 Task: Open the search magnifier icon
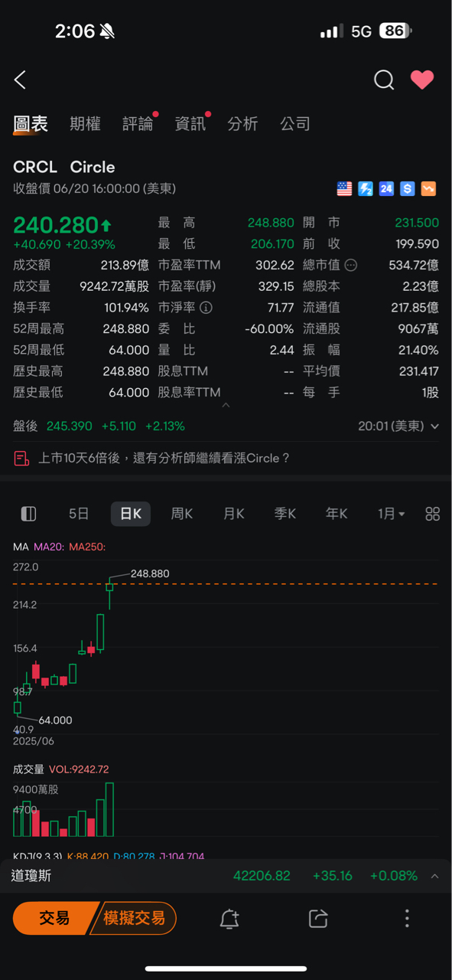click(x=384, y=80)
